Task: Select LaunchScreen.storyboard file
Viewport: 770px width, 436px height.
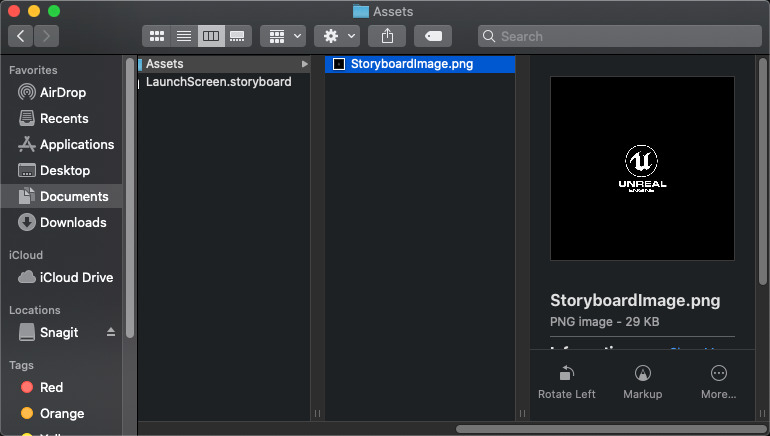Action: click(224, 82)
